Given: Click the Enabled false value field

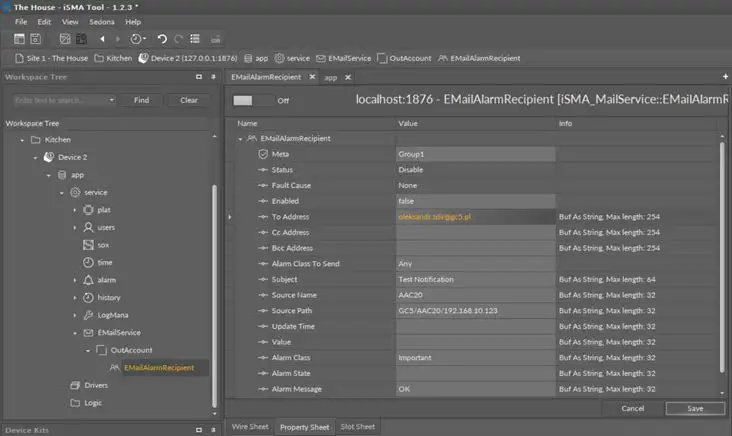Looking at the screenshot, I should tap(475, 201).
